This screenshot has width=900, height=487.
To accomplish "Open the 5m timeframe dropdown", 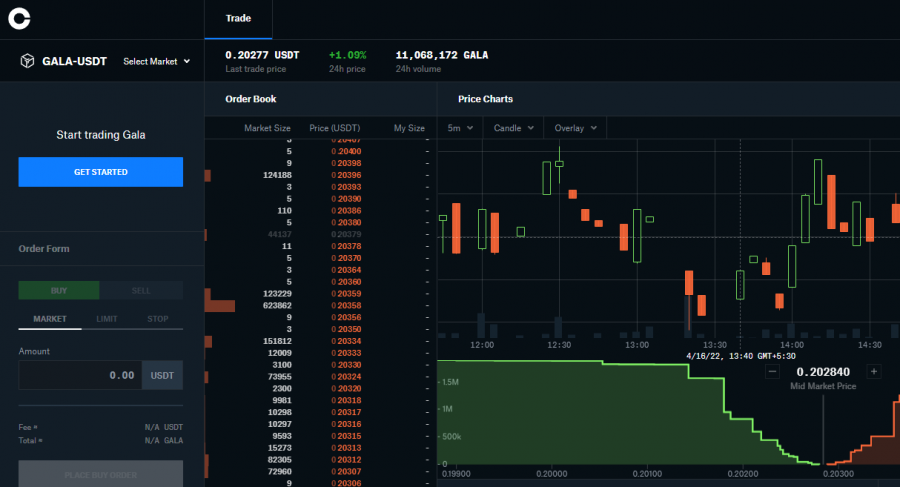I will [x=460, y=128].
